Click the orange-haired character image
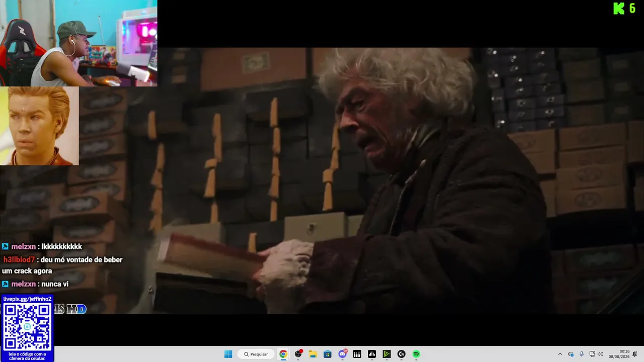 point(39,126)
